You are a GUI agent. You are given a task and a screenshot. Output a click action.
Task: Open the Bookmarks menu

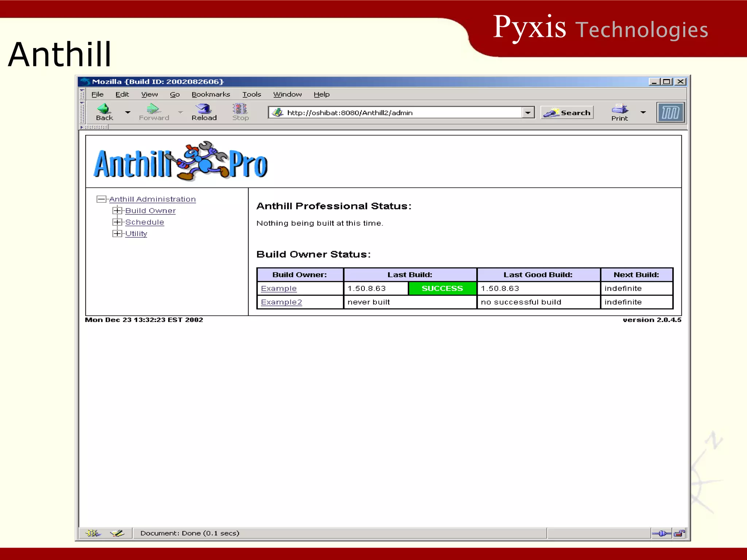[211, 94]
